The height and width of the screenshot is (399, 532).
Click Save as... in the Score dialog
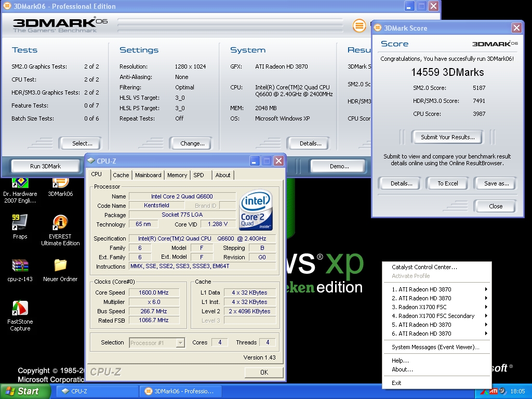coord(495,183)
